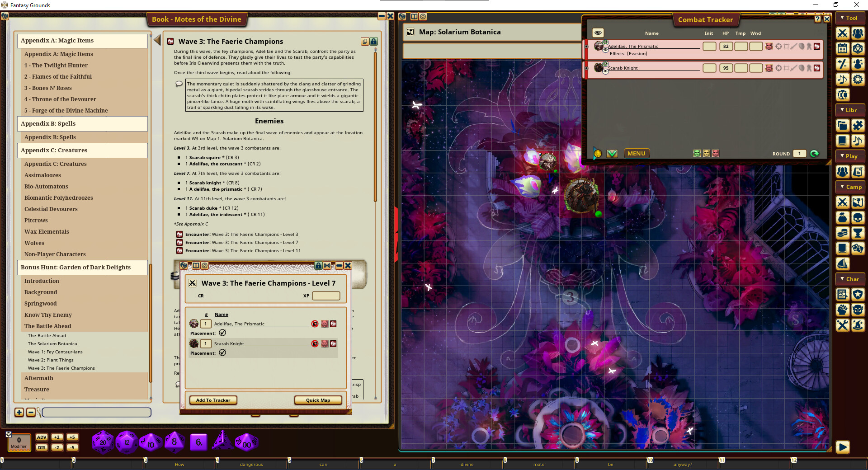Roll the percentile d00 die
This screenshot has width=868, height=470.
pos(246,442)
